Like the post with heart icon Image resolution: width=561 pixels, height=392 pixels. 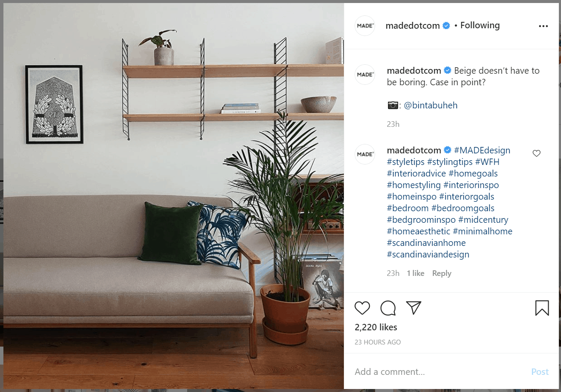362,308
